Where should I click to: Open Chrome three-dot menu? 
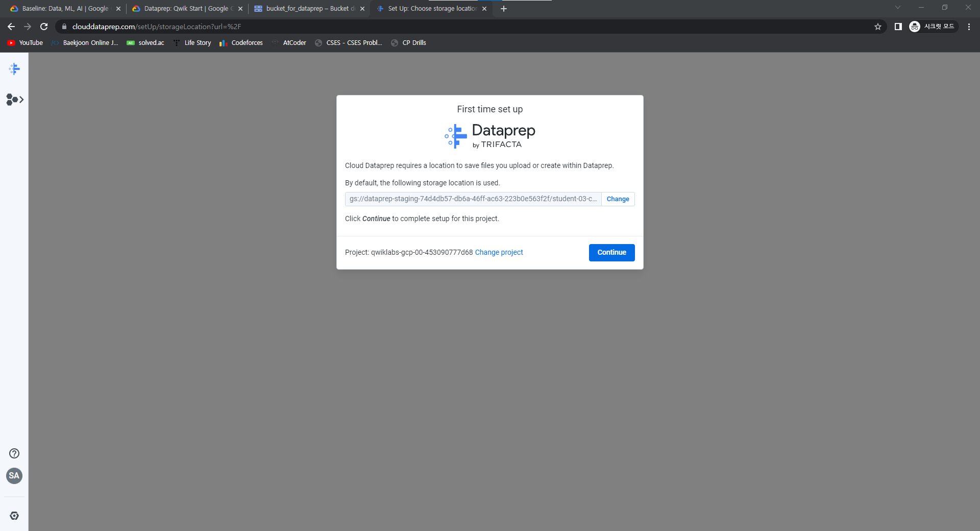pos(969,27)
